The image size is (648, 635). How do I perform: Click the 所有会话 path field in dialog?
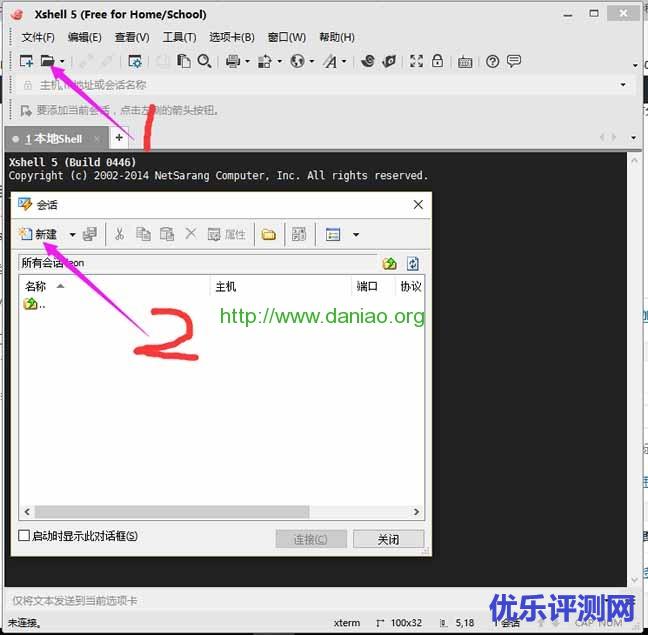coord(198,263)
